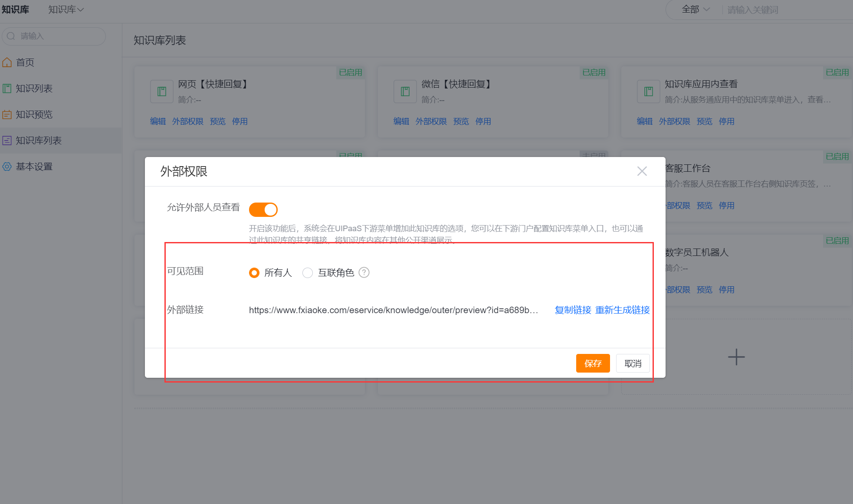Image resolution: width=853 pixels, height=504 pixels.
Task: Click the 知识预览 icon in sidebar
Action: click(x=7, y=115)
